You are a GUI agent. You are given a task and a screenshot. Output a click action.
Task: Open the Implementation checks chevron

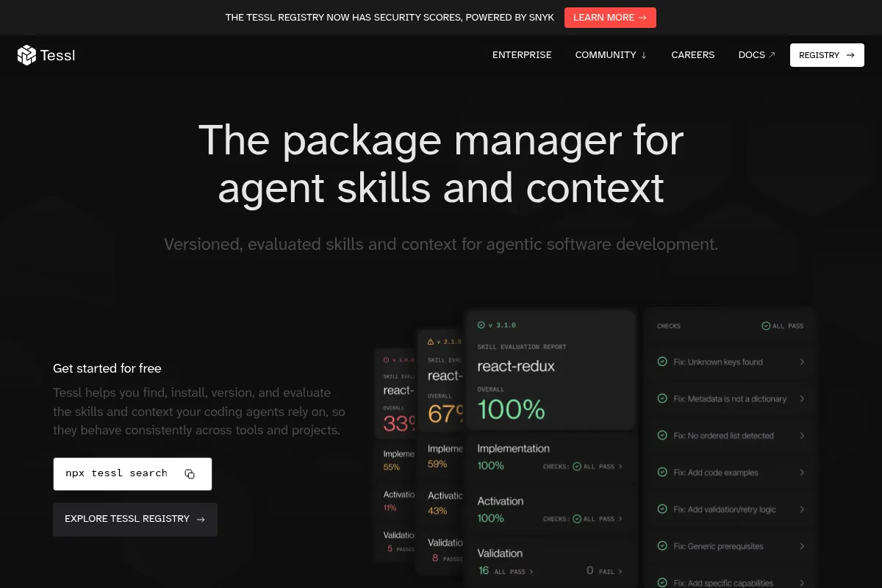click(620, 466)
